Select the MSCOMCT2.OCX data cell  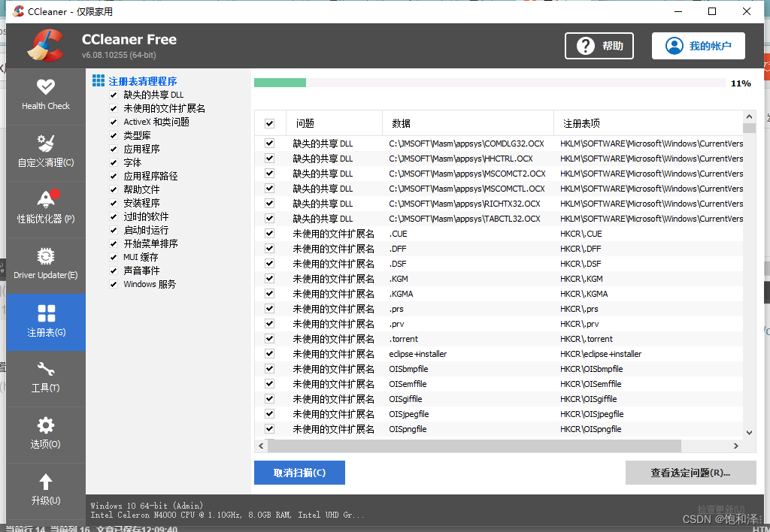coord(467,174)
